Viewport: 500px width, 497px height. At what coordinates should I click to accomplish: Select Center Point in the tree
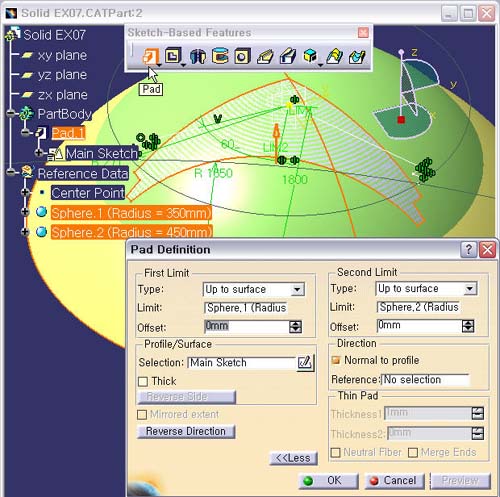tap(88, 193)
